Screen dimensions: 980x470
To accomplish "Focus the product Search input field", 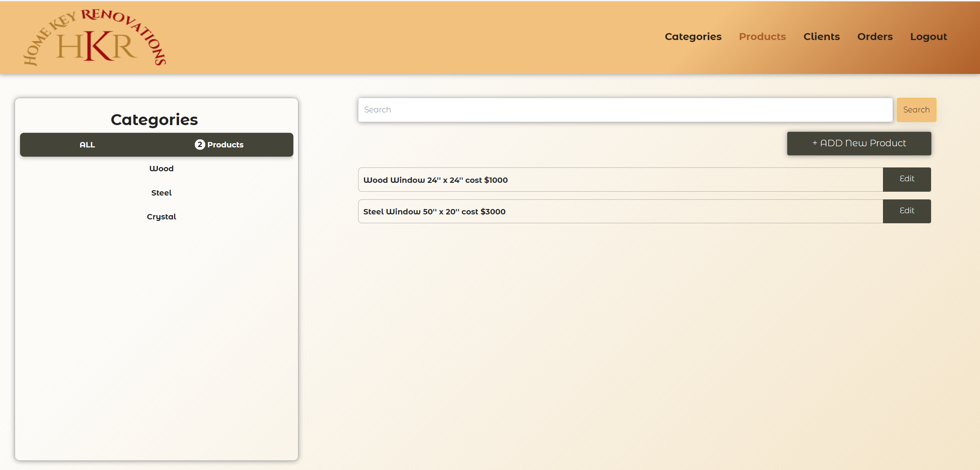I will tap(625, 110).
